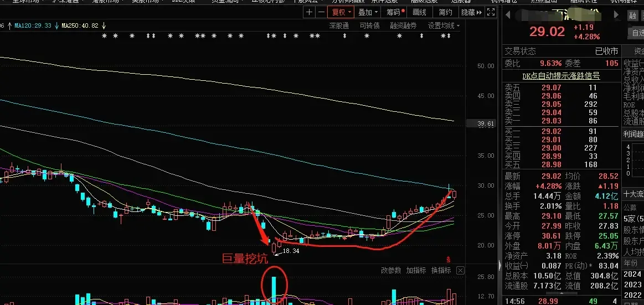The height and width of the screenshot is (305, 644).
Task: Click 换指标 to change indicator
Action: click(x=441, y=271)
